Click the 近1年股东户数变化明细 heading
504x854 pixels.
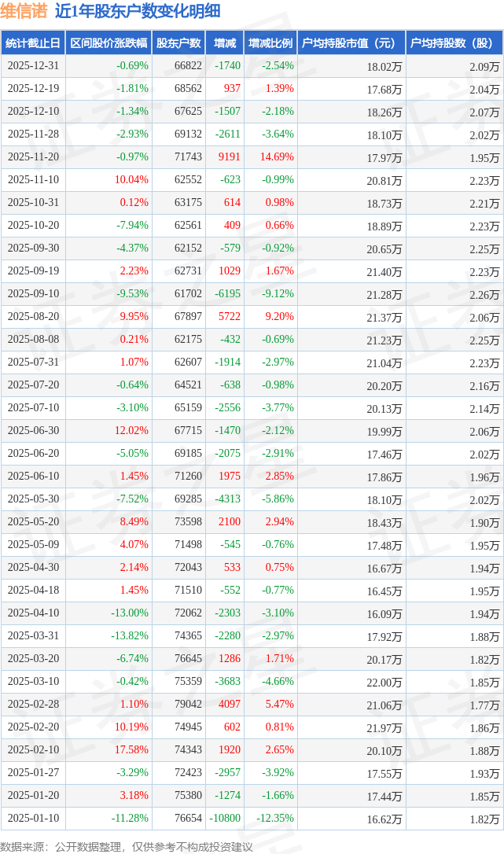tap(138, 11)
